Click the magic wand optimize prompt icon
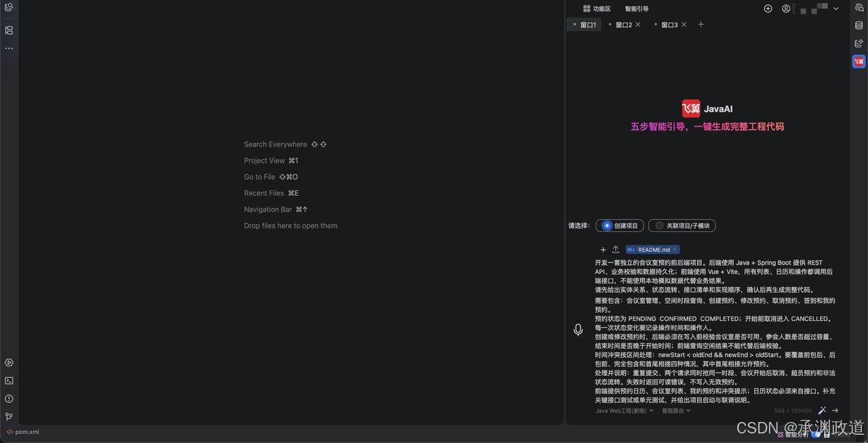 (823, 410)
